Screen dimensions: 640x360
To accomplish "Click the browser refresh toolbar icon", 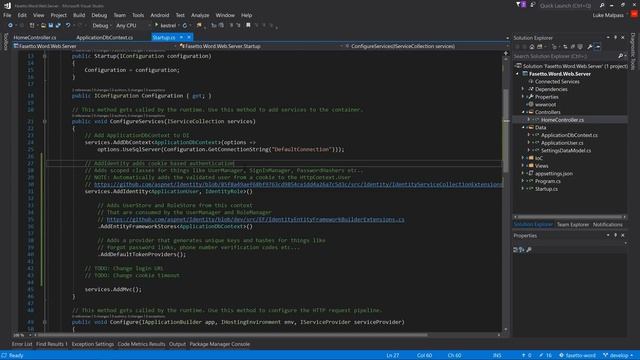I will (185, 25).
